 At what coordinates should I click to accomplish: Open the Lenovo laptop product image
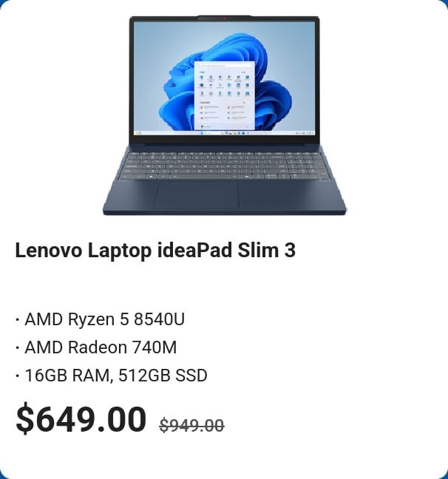[x=224, y=115]
